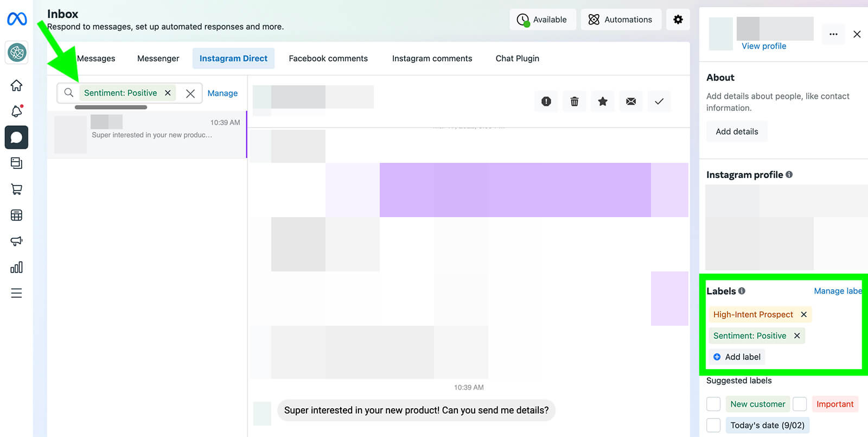
Task: Clear the search field entirely
Action: coord(190,93)
